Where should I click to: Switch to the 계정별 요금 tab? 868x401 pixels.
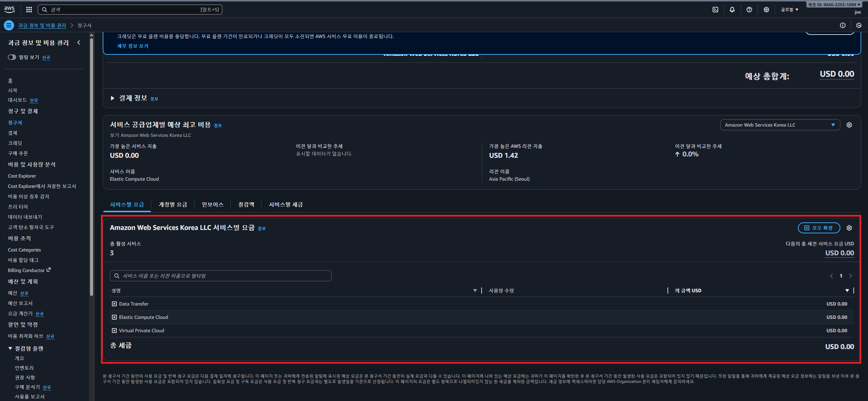click(x=173, y=205)
